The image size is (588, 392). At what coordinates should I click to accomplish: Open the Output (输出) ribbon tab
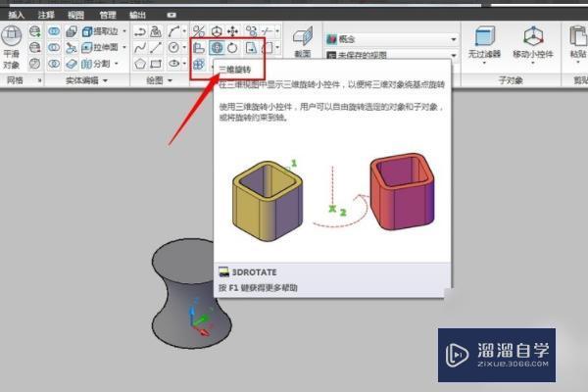tap(137, 15)
